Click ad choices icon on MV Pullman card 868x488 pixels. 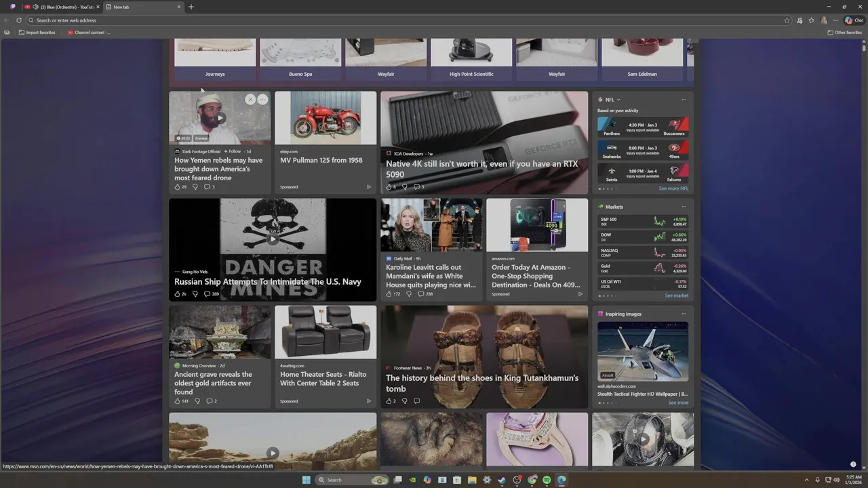click(x=369, y=187)
